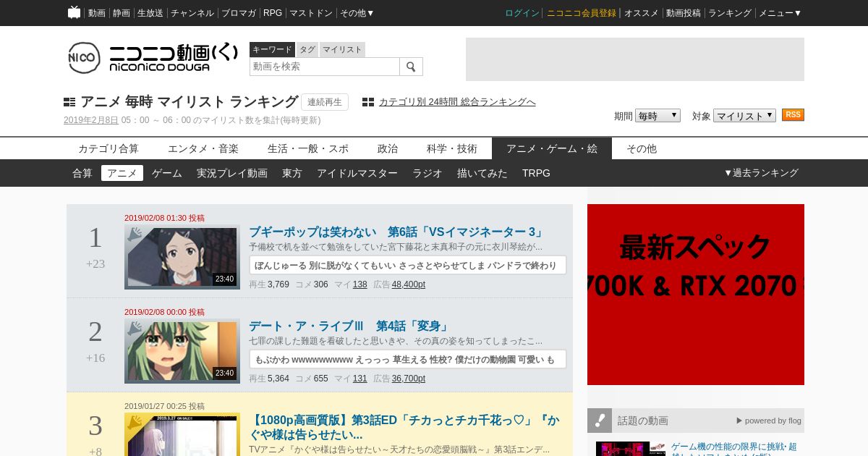Image resolution: width=868 pixels, height=456 pixels.
Task: Switch to 科学・技術 category tab
Action: pos(452,148)
